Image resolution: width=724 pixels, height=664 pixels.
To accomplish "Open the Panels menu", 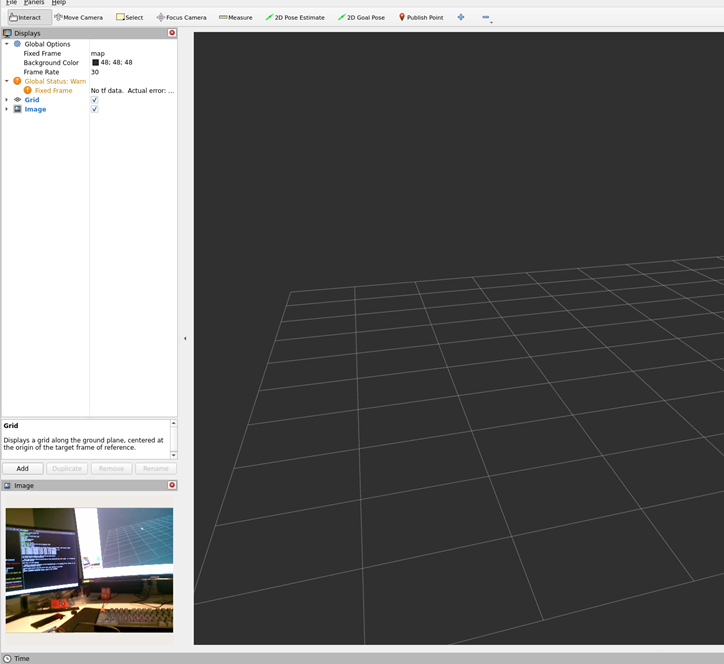I will 34,3.
